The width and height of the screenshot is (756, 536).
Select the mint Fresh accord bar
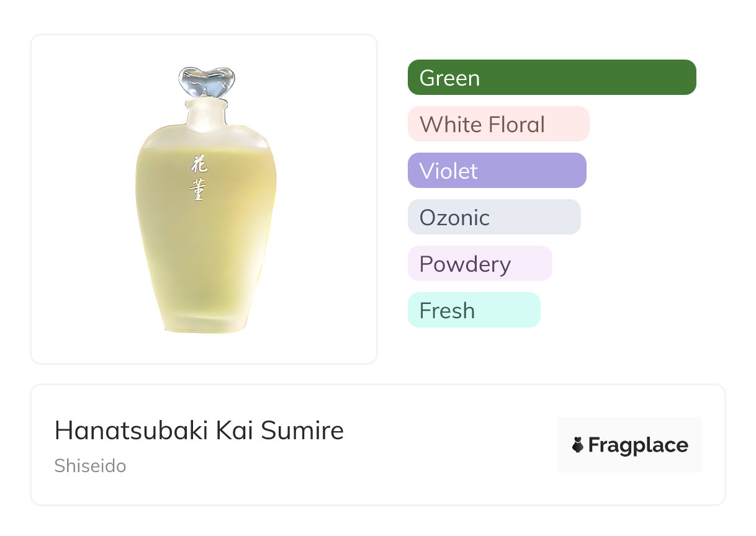474,310
